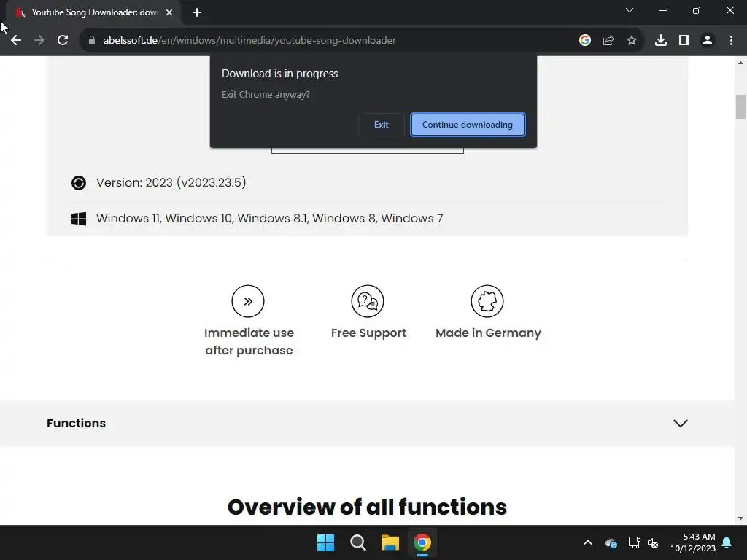Open Chrome downloads tray
The height and width of the screenshot is (560, 747).
tap(661, 41)
